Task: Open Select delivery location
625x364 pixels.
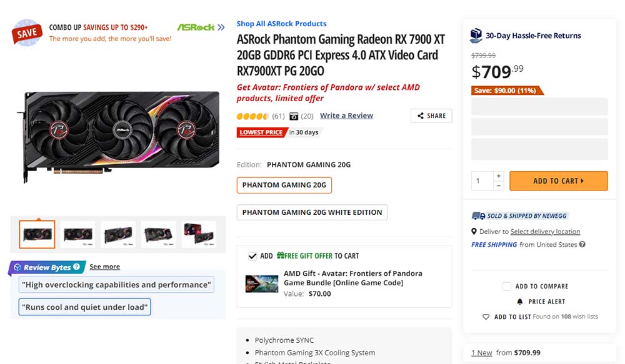Action: pos(544,231)
